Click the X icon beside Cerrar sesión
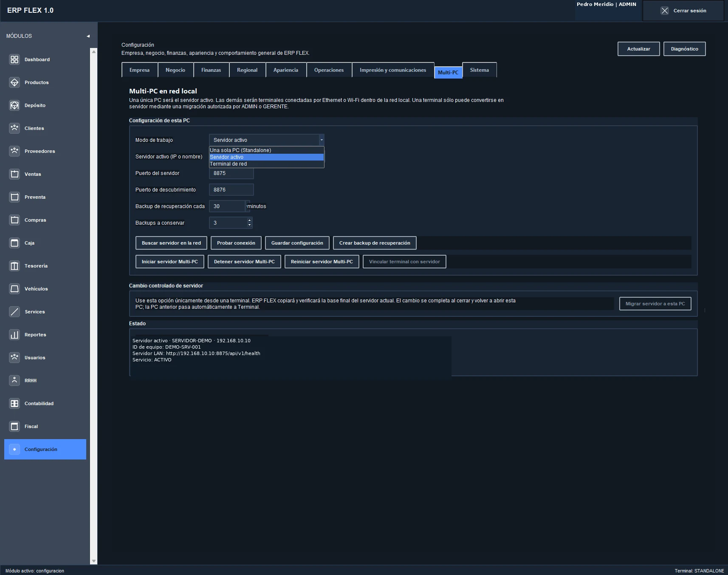Image resolution: width=728 pixels, height=575 pixels. 665,11
